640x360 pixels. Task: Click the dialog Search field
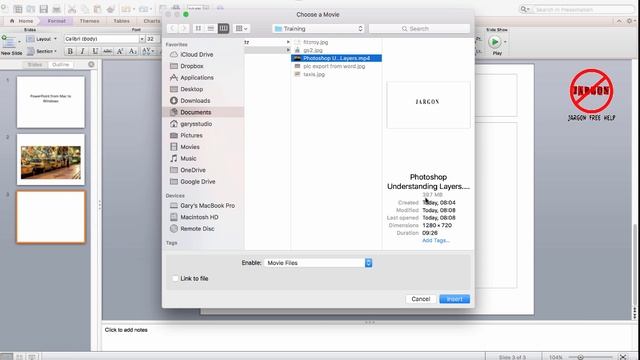[419, 29]
